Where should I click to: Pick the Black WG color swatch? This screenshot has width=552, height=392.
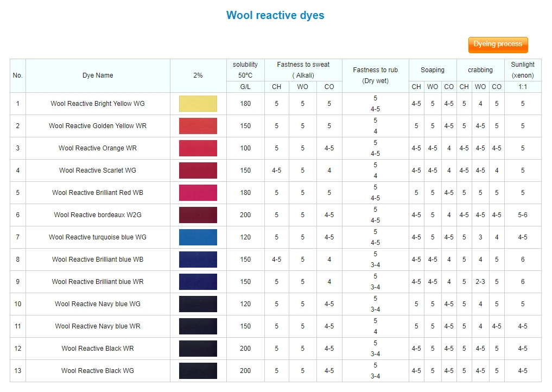[x=198, y=370]
